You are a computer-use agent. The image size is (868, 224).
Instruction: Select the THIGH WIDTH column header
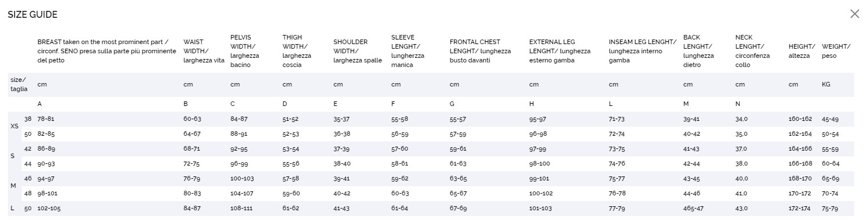click(x=297, y=51)
